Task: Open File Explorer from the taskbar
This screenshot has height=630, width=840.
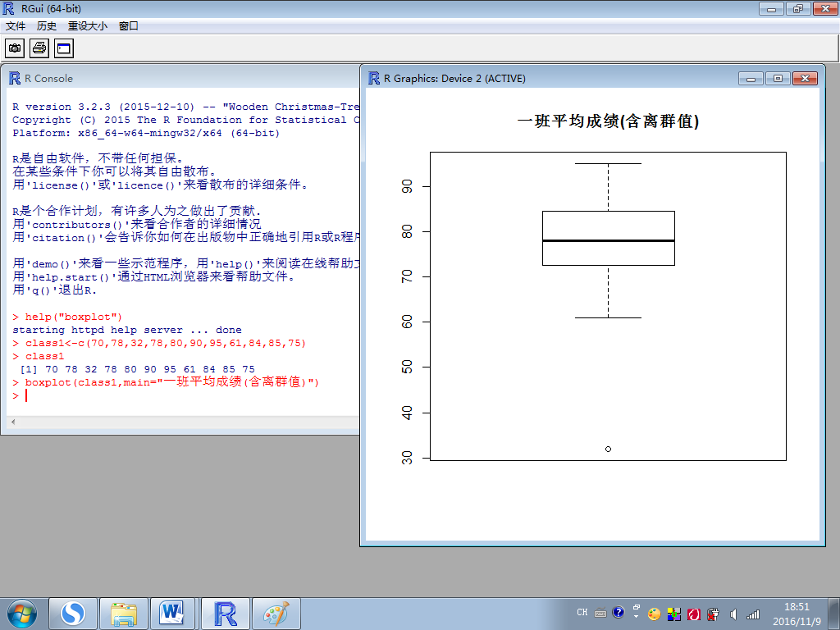Action: coord(124,614)
